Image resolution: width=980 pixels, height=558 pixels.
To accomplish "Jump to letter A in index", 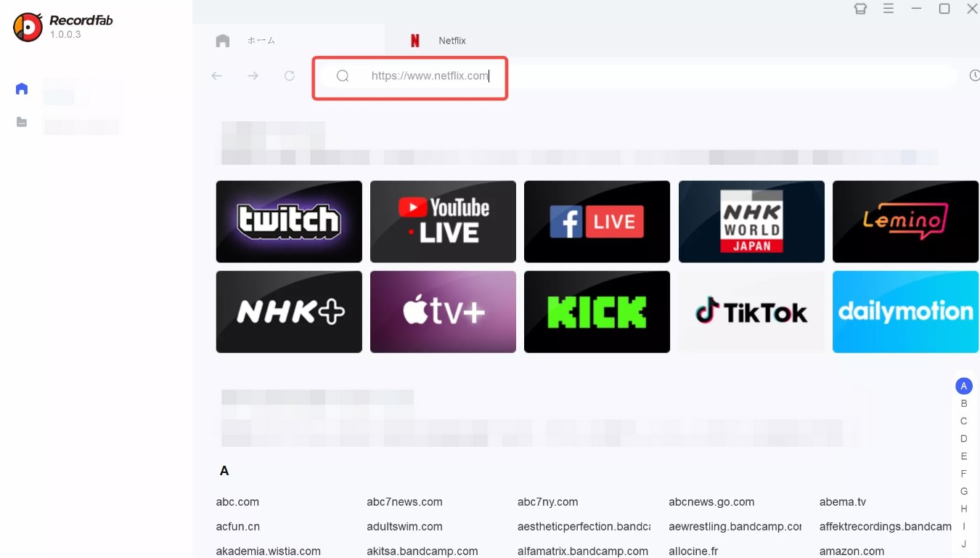I will (964, 386).
